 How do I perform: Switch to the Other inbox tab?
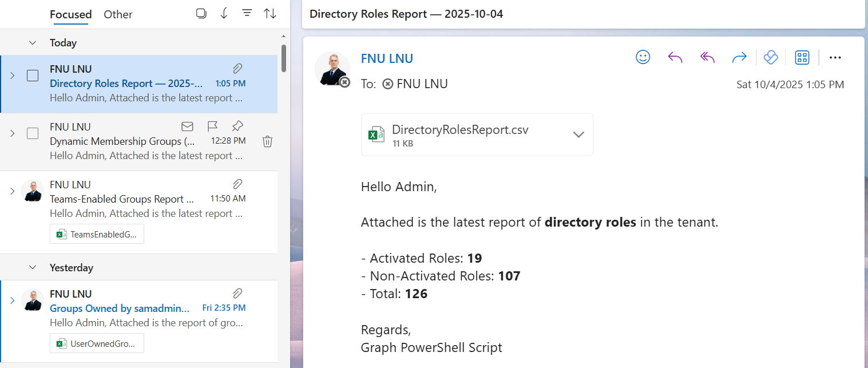[x=118, y=14]
